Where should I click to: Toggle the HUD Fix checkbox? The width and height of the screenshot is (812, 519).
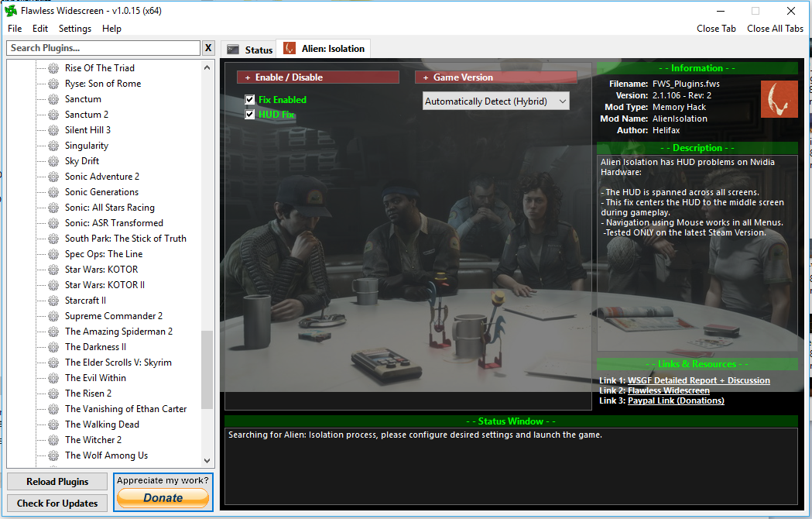click(x=249, y=114)
